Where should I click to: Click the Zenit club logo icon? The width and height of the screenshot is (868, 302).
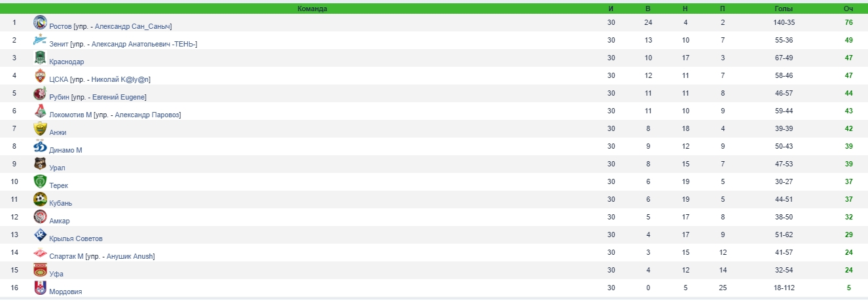click(40, 40)
